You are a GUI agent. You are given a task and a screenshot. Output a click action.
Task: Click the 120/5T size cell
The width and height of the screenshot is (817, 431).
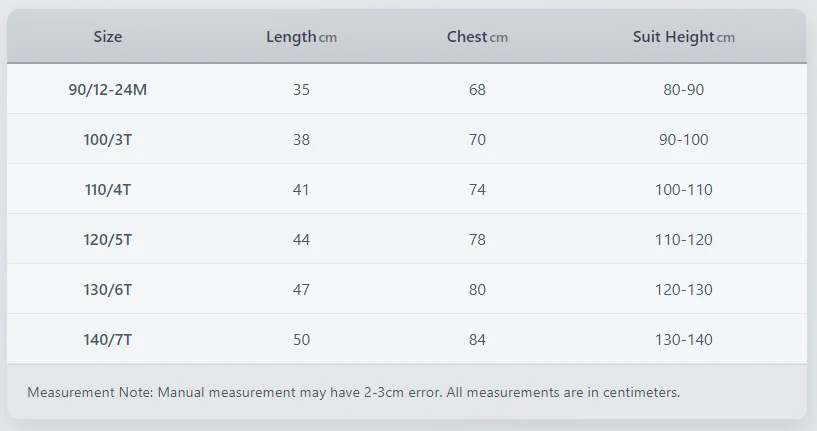coord(108,239)
